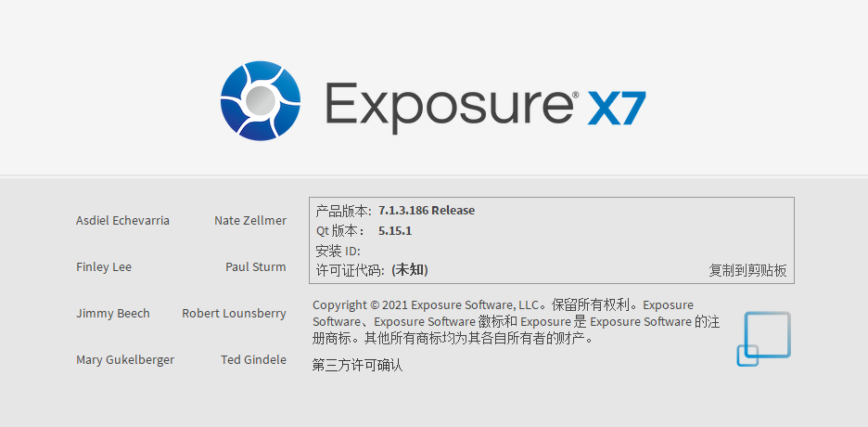Screen dimensions: 868x427
Task: Click the product version 7.1.3.186 Release
Action: click(427, 211)
